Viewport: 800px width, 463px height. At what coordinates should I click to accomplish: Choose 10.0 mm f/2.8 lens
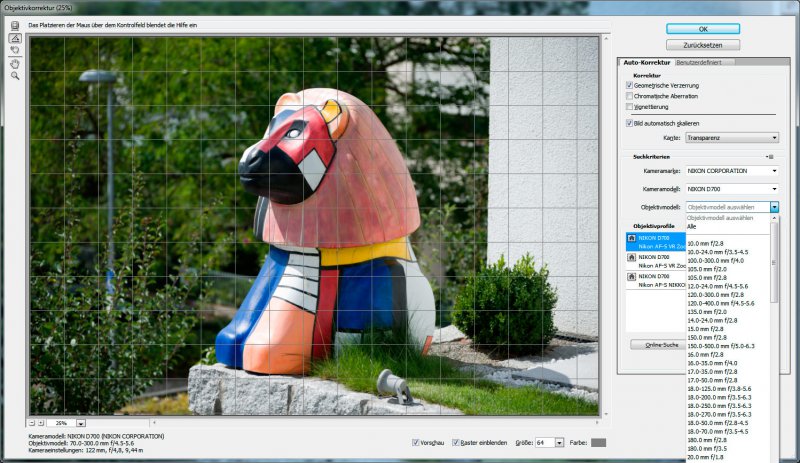[705, 243]
